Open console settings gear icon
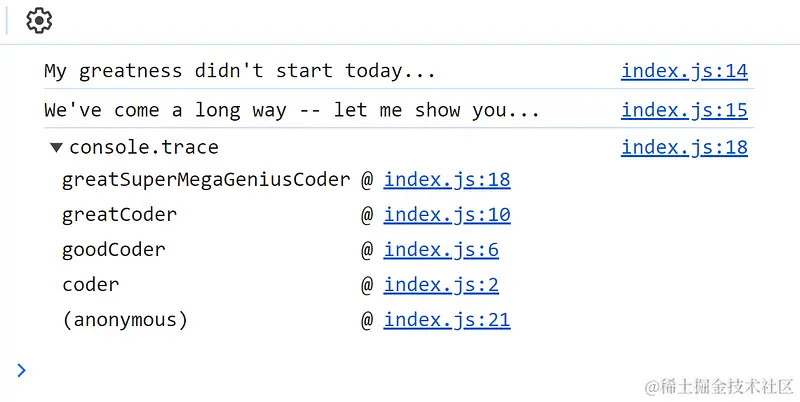 coord(39,21)
